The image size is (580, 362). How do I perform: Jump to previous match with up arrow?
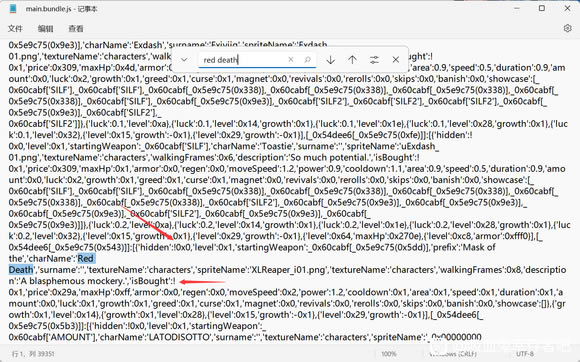(x=352, y=60)
